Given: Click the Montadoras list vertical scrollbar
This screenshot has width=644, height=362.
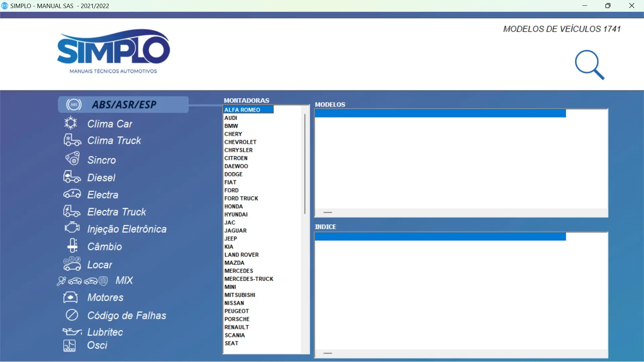Looking at the screenshot, I should click(x=305, y=164).
